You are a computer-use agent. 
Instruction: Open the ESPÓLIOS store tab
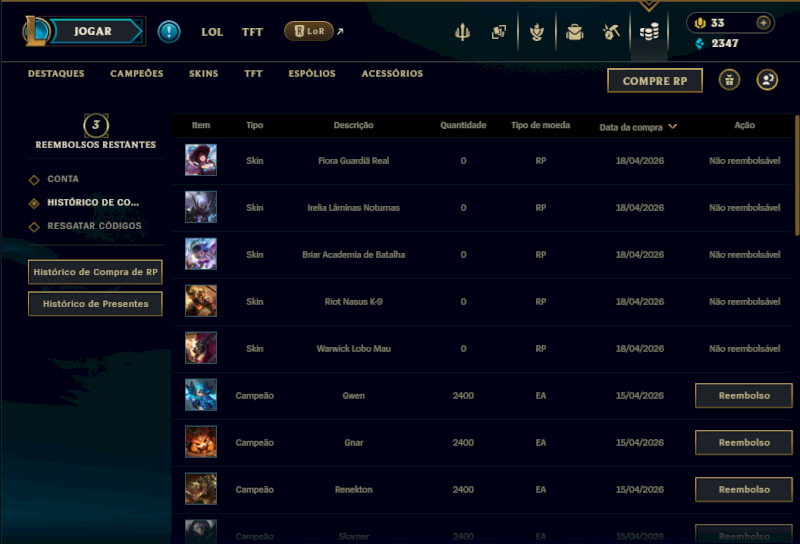312,73
